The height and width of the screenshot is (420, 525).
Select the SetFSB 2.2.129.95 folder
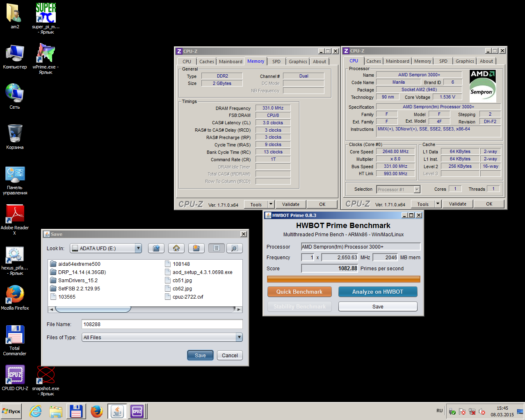[x=75, y=289]
